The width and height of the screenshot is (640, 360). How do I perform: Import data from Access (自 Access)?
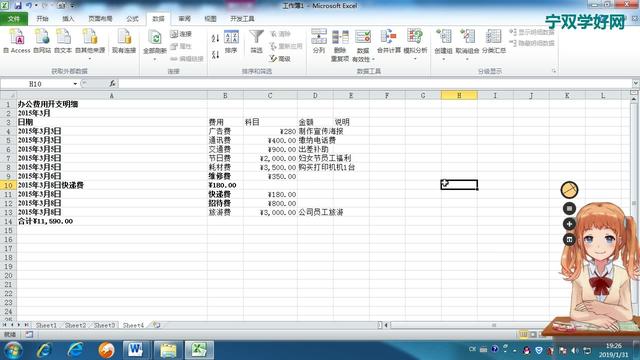[17, 42]
